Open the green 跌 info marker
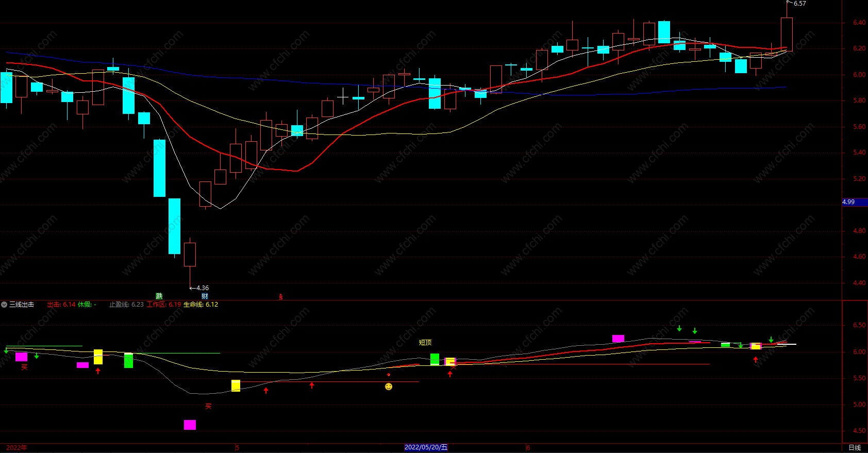The image size is (868, 453). point(159,296)
